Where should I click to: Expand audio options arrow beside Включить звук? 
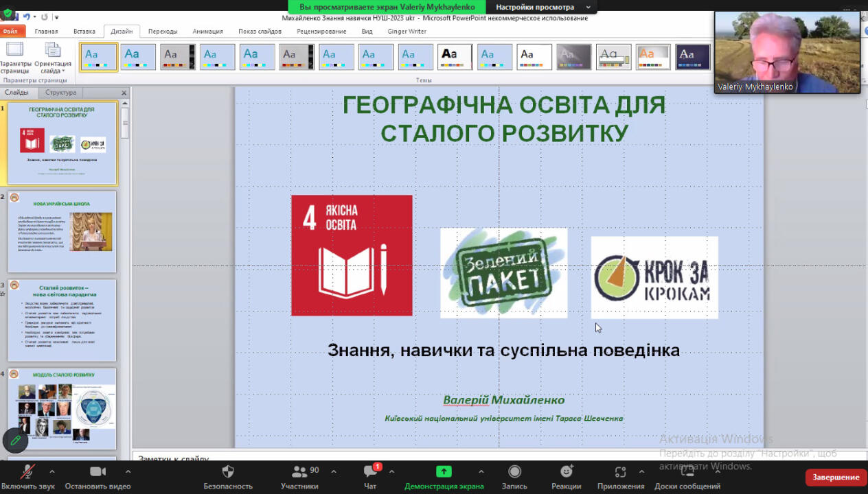point(52,471)
